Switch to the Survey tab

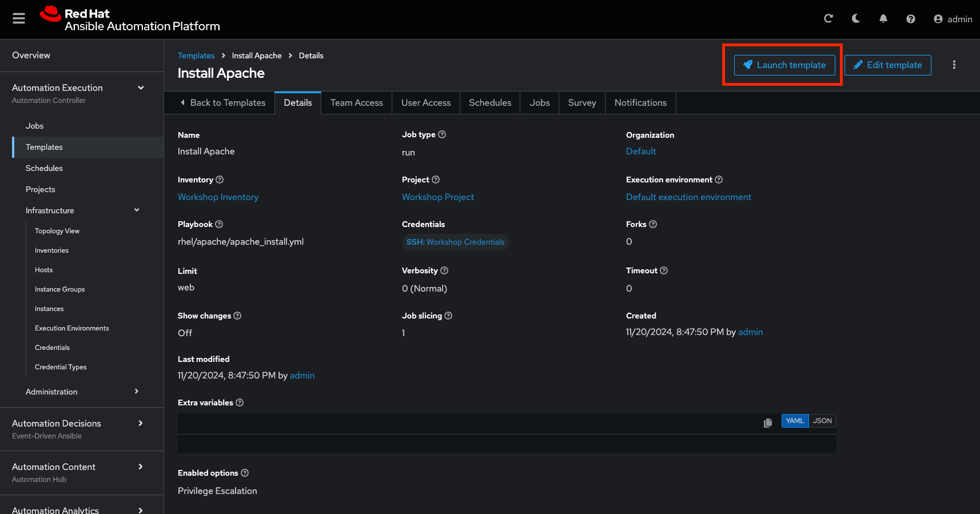pos(581,103)
